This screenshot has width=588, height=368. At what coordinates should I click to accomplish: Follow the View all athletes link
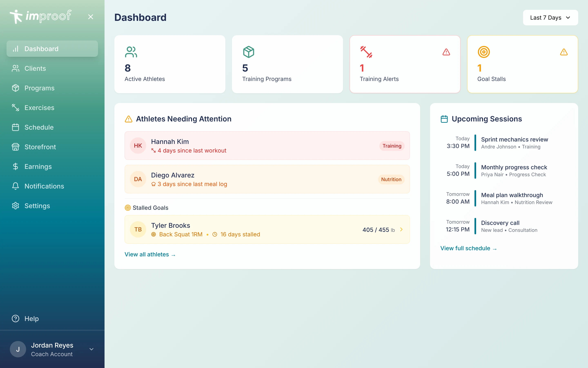150,254
